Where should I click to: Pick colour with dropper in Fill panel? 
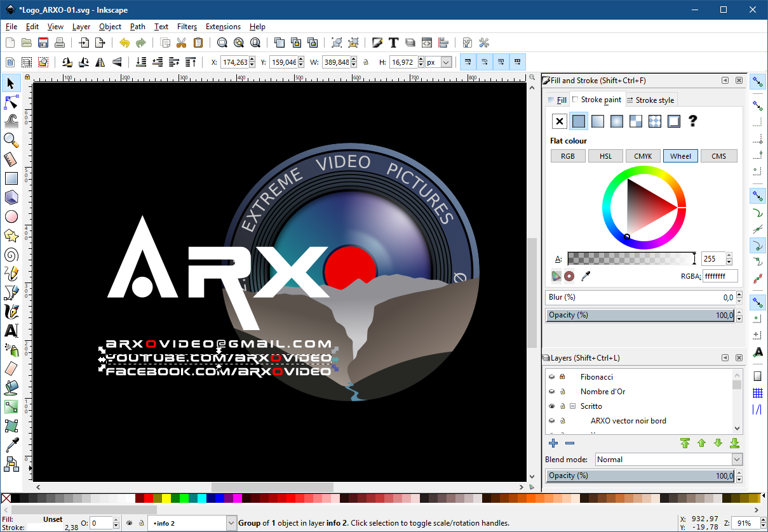point(587,276)
